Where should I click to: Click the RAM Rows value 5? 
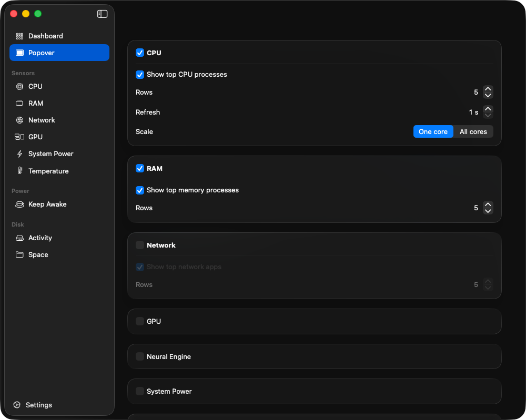[476, 208]
